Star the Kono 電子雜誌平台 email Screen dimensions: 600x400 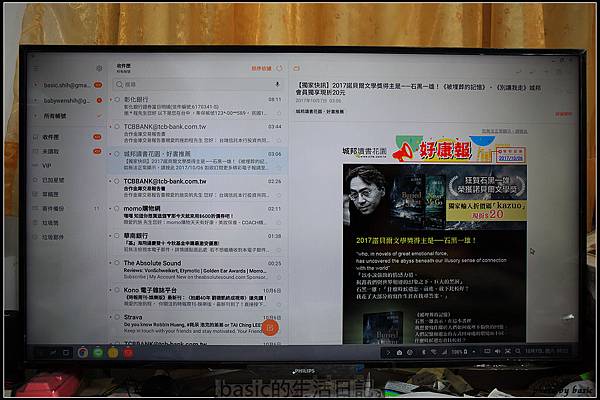tap(279, 305)
